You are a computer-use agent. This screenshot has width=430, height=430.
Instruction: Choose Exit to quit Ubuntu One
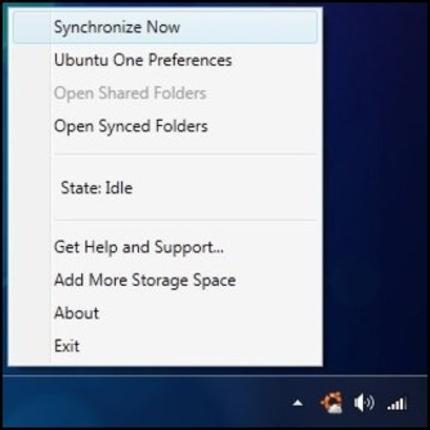tap(67, 346)
